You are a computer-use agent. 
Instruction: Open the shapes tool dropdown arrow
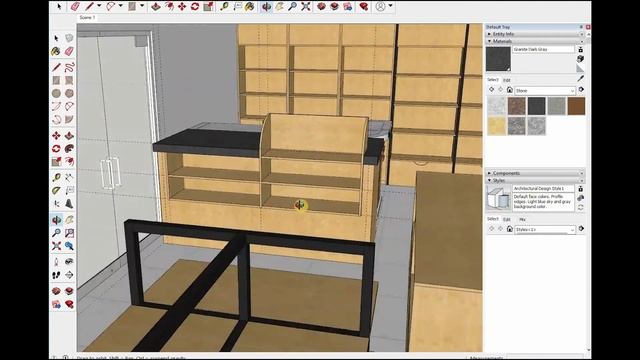point(142,6)
